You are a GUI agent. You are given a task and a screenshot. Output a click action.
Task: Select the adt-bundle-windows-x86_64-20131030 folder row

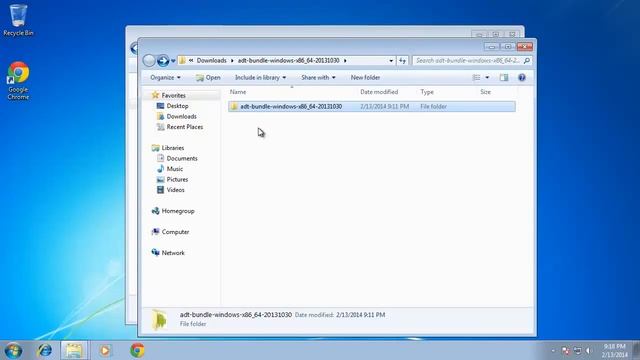pos(372,107)
